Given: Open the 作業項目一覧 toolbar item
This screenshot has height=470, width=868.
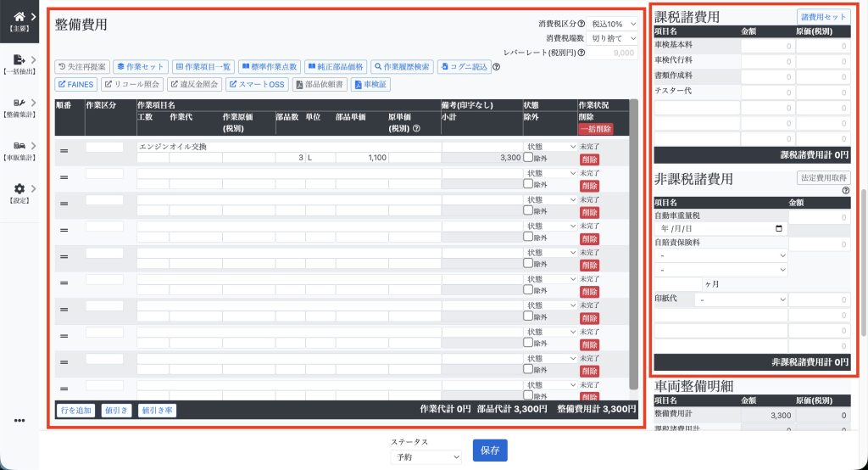Looking at the screenshot, I should [203, 66].
